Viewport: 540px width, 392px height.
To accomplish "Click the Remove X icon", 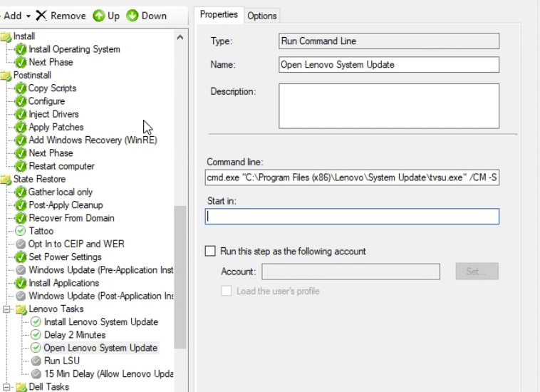I will tap(41, 16).
